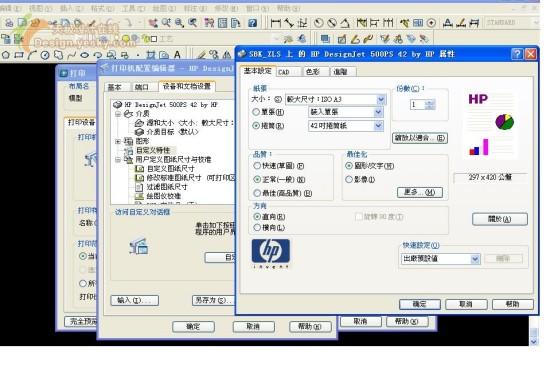Select the Diameter Dimension tool

point(332,23)
